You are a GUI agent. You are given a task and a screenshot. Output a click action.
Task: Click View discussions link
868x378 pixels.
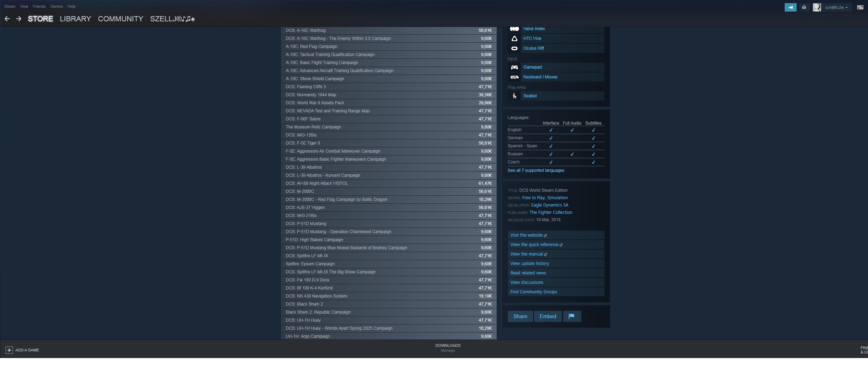(x=556, y=282)
